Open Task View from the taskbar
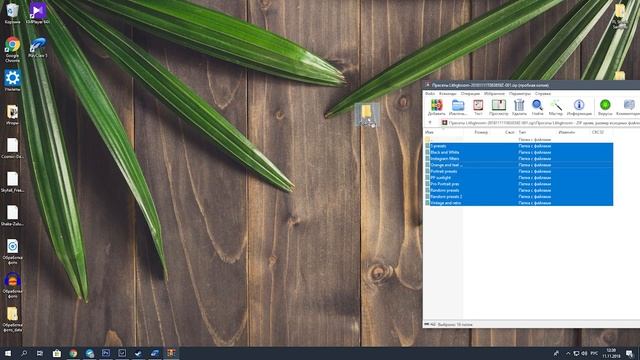 pyautogui.click(x=40, y=353)
